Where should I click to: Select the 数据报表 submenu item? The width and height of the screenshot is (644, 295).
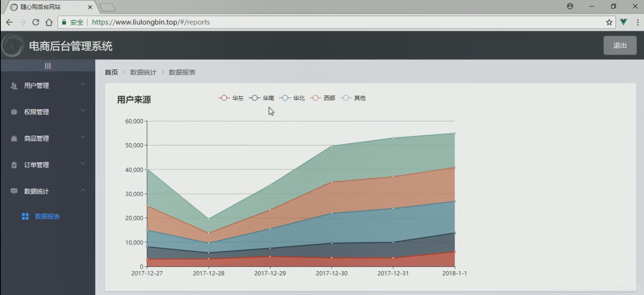point(48,216)
